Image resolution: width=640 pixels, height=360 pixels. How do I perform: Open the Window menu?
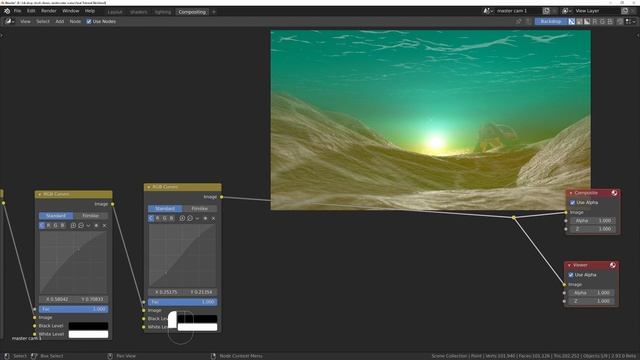click(x=71, y=11)
